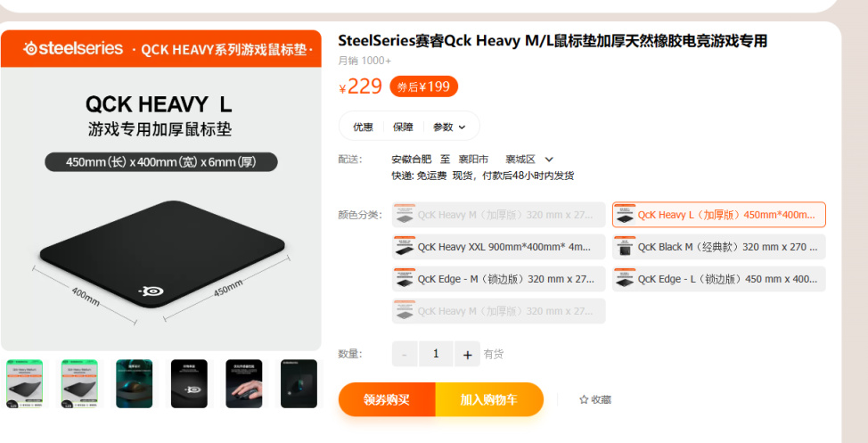The width and height of the screenshot is (868, 443).
Task: Click the quantity input field
Action: click(436, 354)
